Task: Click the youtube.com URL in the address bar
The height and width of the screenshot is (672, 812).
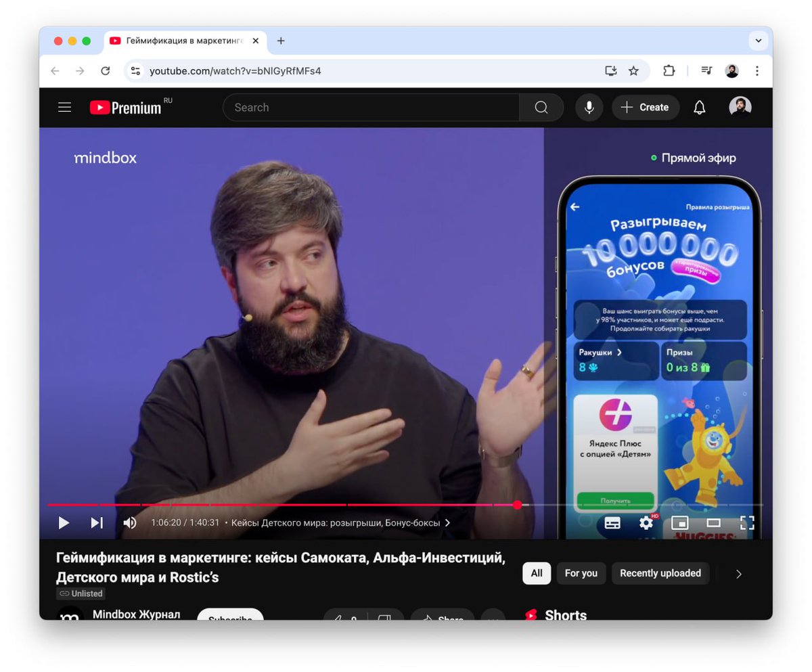Action: click(x=235, y=71)
